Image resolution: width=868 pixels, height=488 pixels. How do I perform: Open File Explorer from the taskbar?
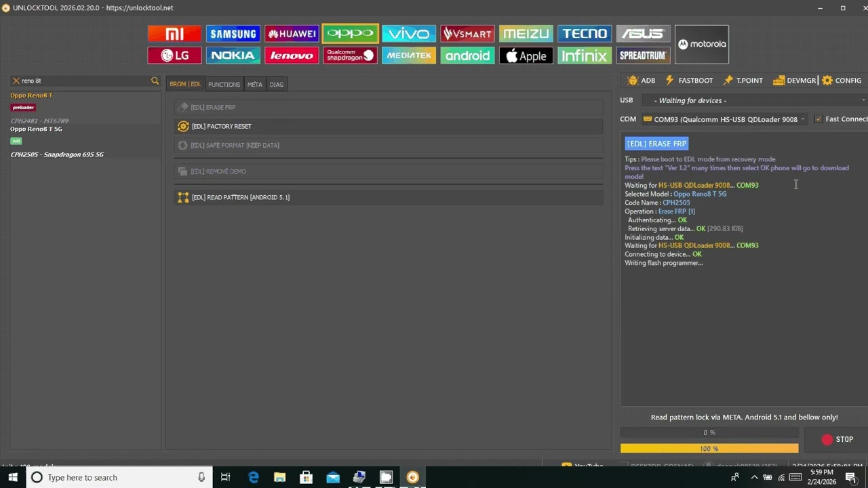pos(279,477)
